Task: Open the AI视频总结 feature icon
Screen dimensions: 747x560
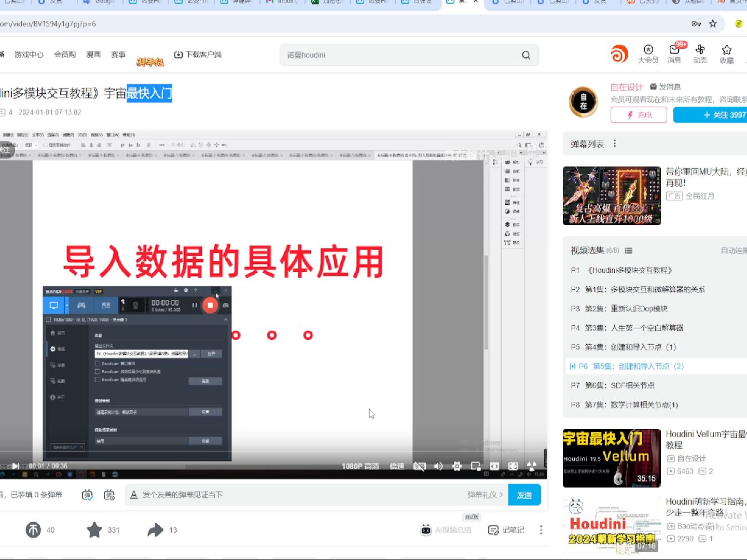Action: click(425, 529)
